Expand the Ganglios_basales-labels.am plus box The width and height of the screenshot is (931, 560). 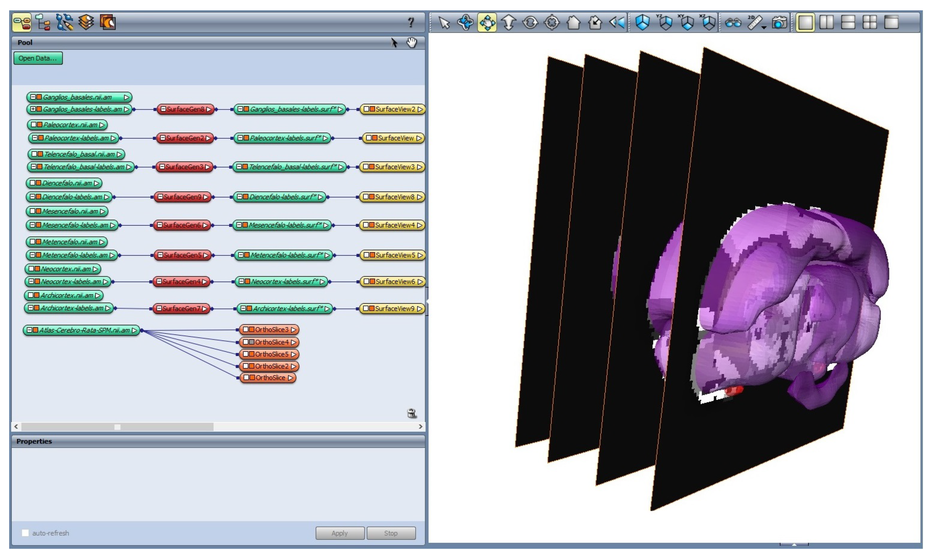tap(33, 109)
